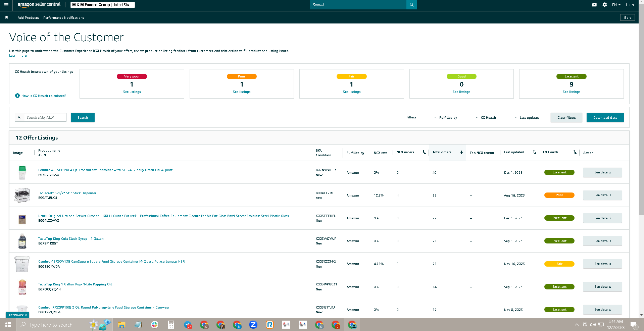Screen dimensions: 644x331
Task: Open File Explorer from taskbar
Action: tap(121, 325)
